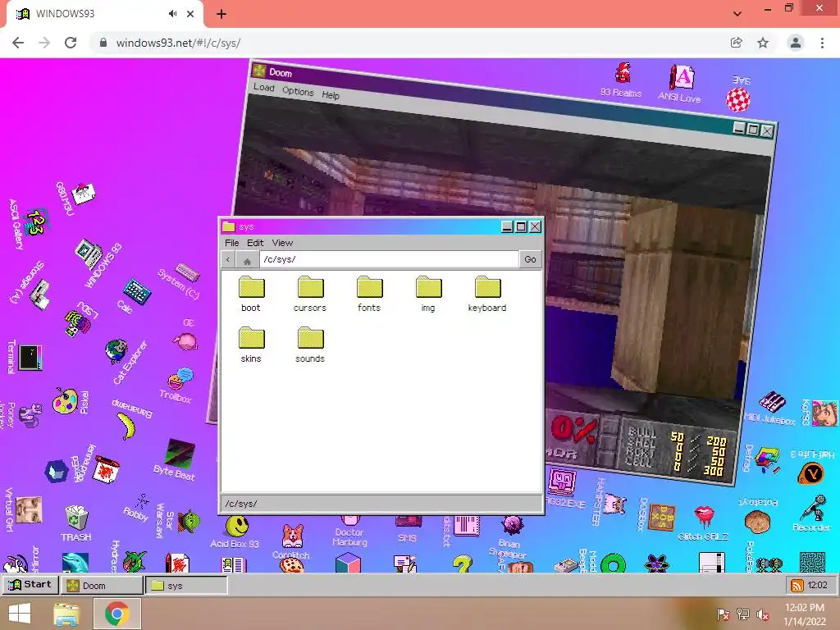Screen dimensions: 840x630
Task: Open the File menu in sys window
Action: pos(232,243)
